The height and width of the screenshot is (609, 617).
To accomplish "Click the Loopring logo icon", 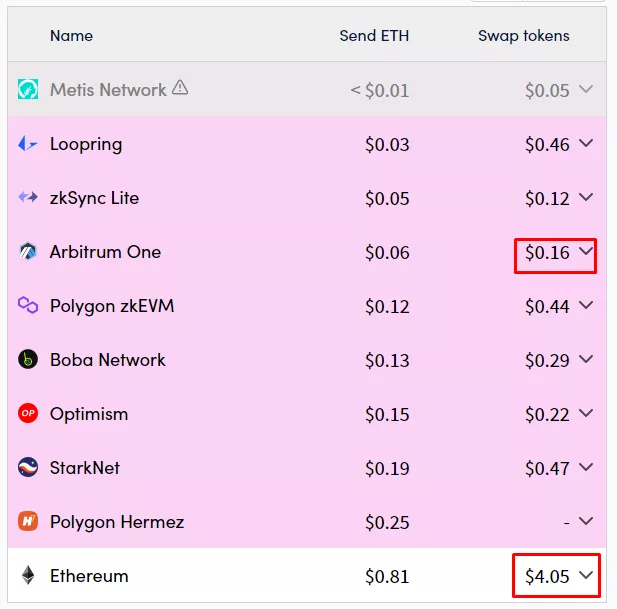I will (x=28, y=144).
